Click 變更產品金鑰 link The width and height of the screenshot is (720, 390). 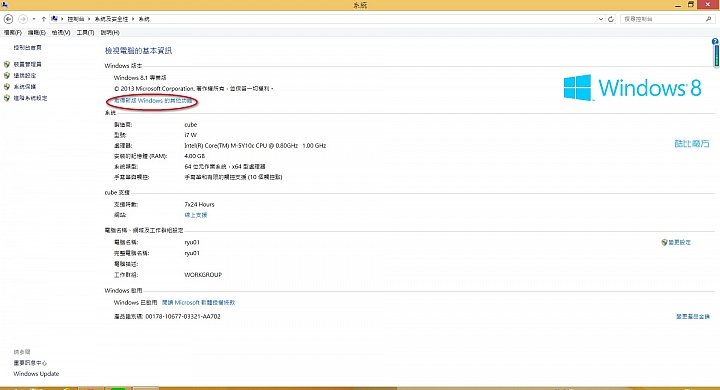tap(693, 317)
